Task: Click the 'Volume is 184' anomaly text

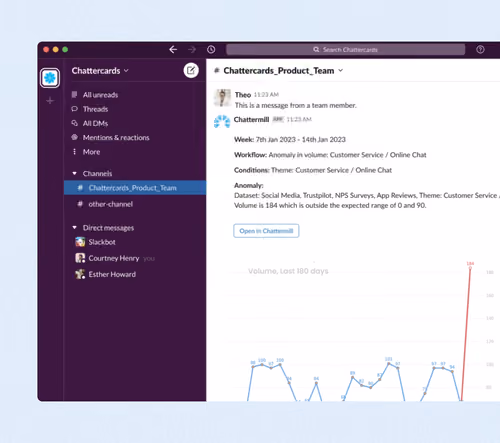Action: pyautogui.click(x=330, y=205)
